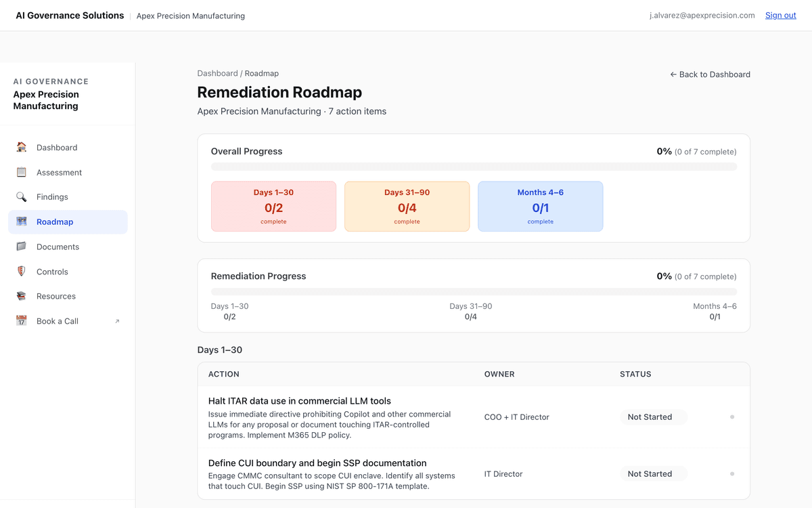Click the j.alvarez@apexprecision.com email

[x=702, y=15]
